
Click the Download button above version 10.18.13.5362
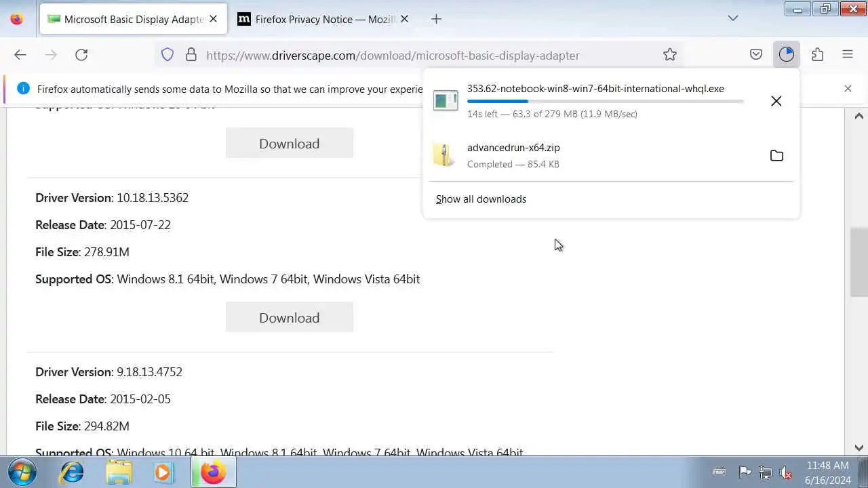click(290, 143)
